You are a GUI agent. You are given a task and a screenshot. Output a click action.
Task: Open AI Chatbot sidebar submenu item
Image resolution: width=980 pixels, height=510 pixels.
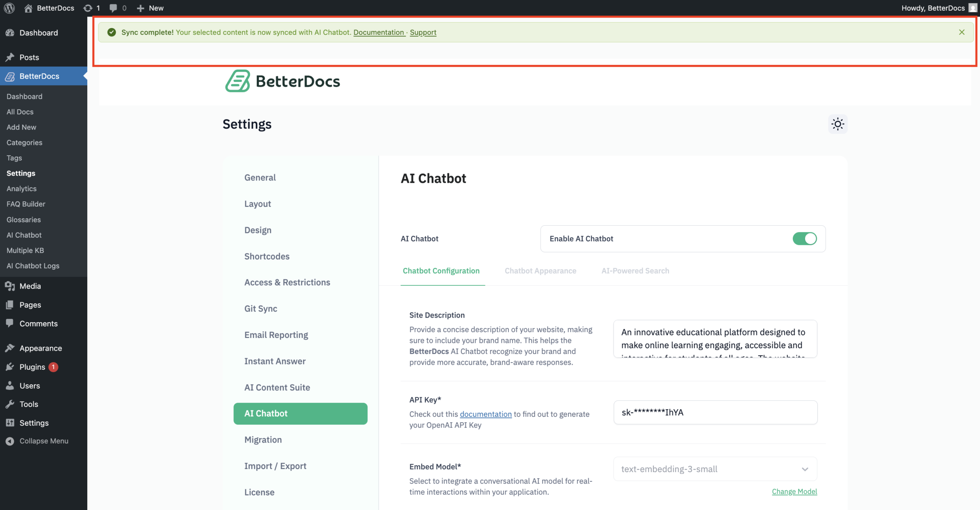point(24,235)
